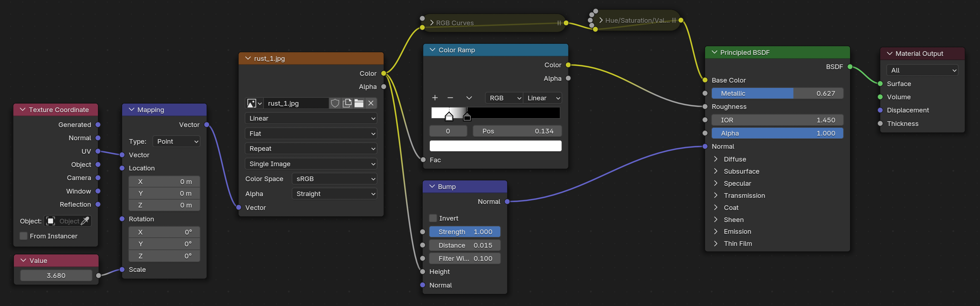Screen dimensions: 980x306
Task: Click the eyedropper in the Object field
Action: pos(85,221)
